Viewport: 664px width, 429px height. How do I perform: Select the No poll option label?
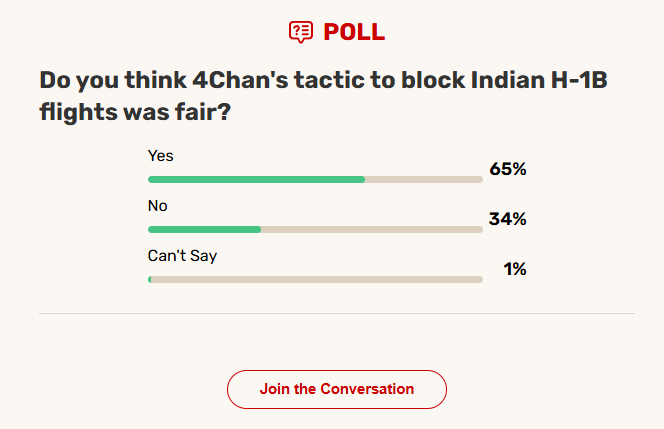[x=158, y=206]
